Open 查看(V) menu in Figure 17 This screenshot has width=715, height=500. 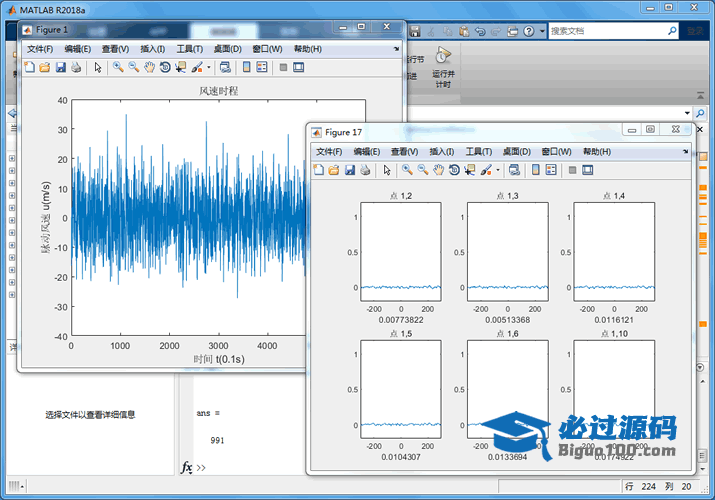(x=404, y=152)
